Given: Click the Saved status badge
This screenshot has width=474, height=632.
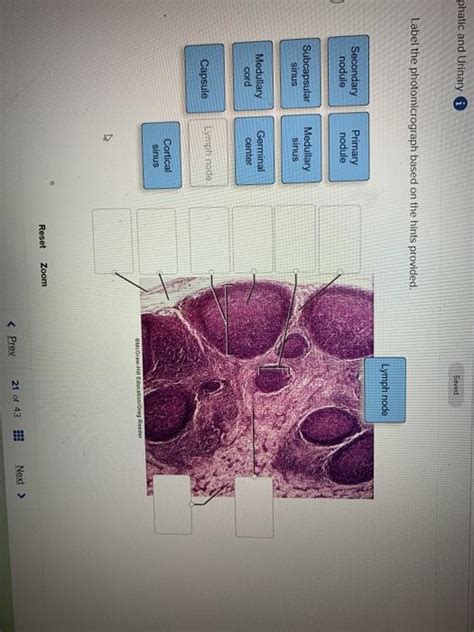Looking at the screenshot, I should click(456, 385).
